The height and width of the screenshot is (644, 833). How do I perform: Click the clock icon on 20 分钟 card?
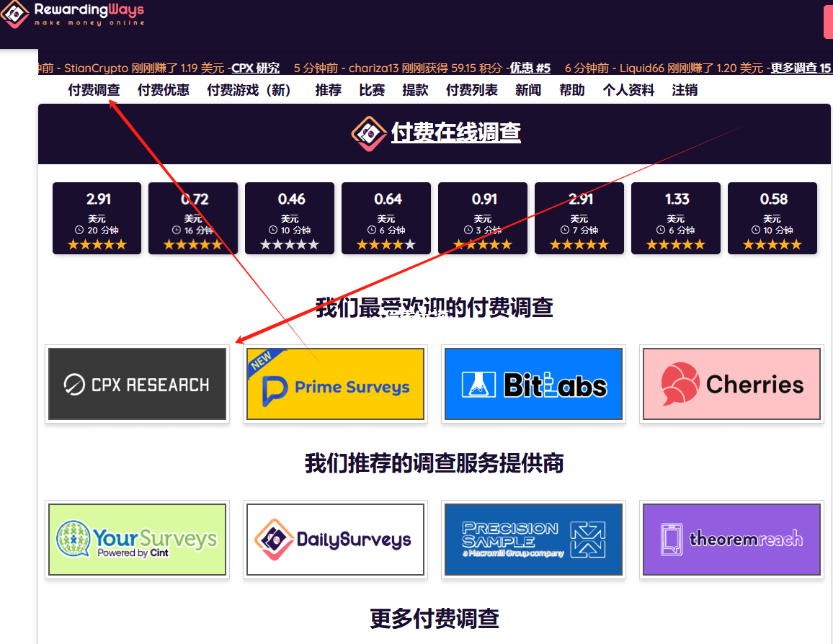(x=79, y=230)
